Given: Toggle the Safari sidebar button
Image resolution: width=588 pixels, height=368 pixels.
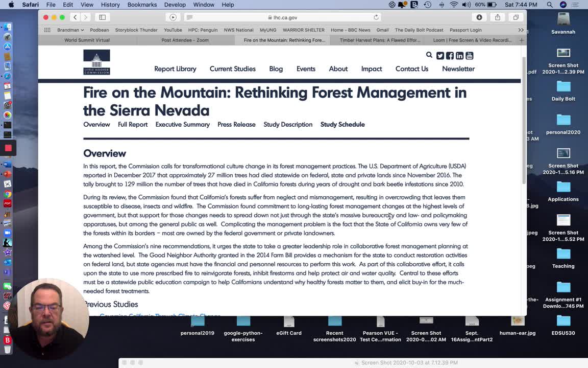Looking at the screenshot, I should tap(102, 17).
